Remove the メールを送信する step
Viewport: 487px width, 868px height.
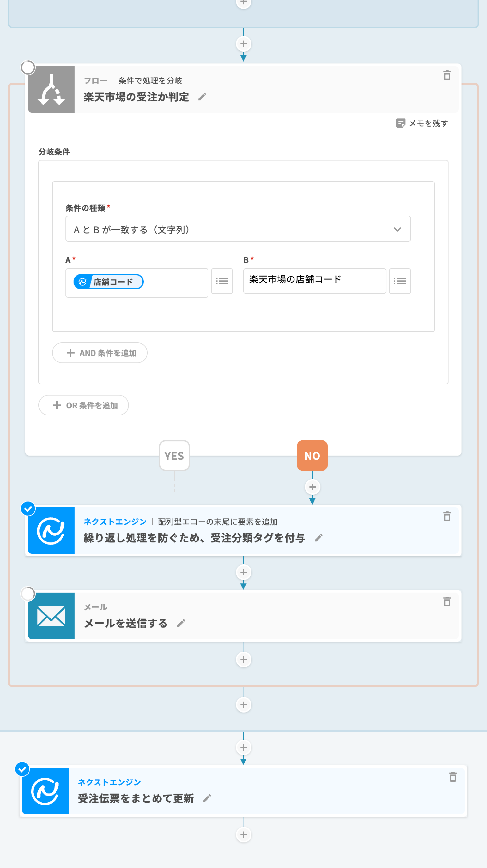pyautogui.click(x=447, y=602)
